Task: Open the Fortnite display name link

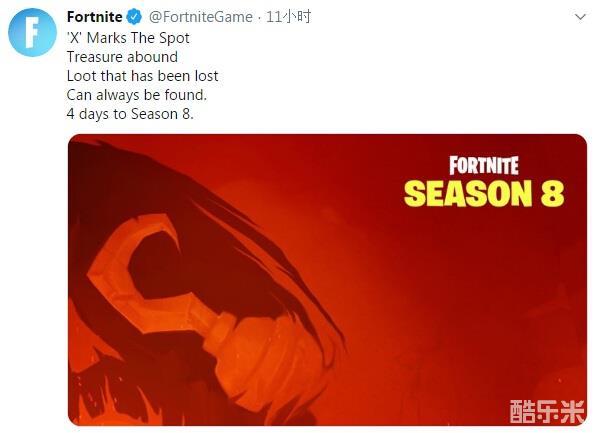Action: point(94,17)
